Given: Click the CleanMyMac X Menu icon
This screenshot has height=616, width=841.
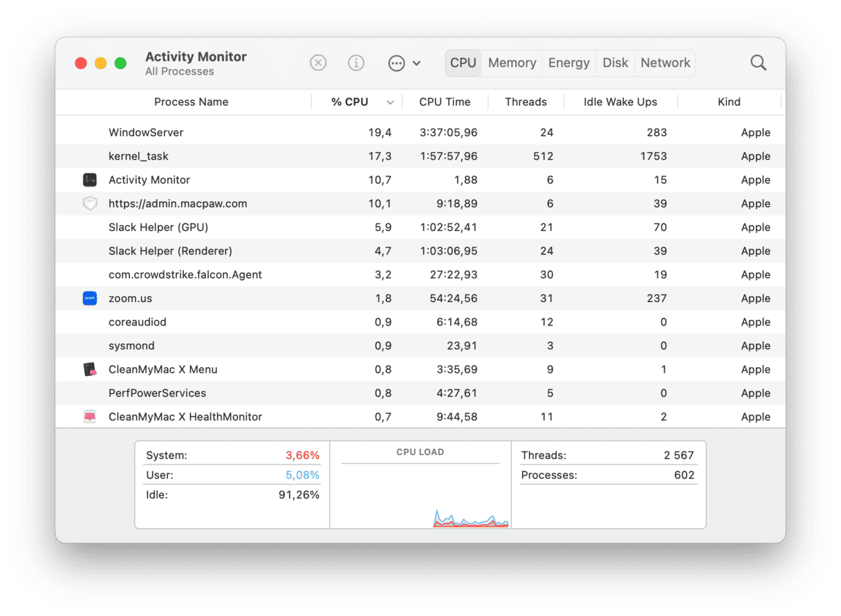Looking at the screenshot, I should click(x=89, y=369).
